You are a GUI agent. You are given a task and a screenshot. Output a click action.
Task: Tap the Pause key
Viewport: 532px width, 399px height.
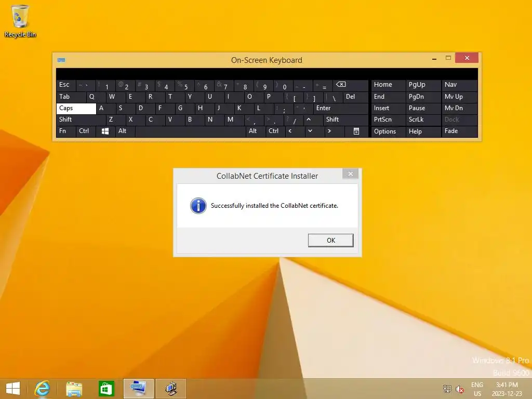point(423,108)
